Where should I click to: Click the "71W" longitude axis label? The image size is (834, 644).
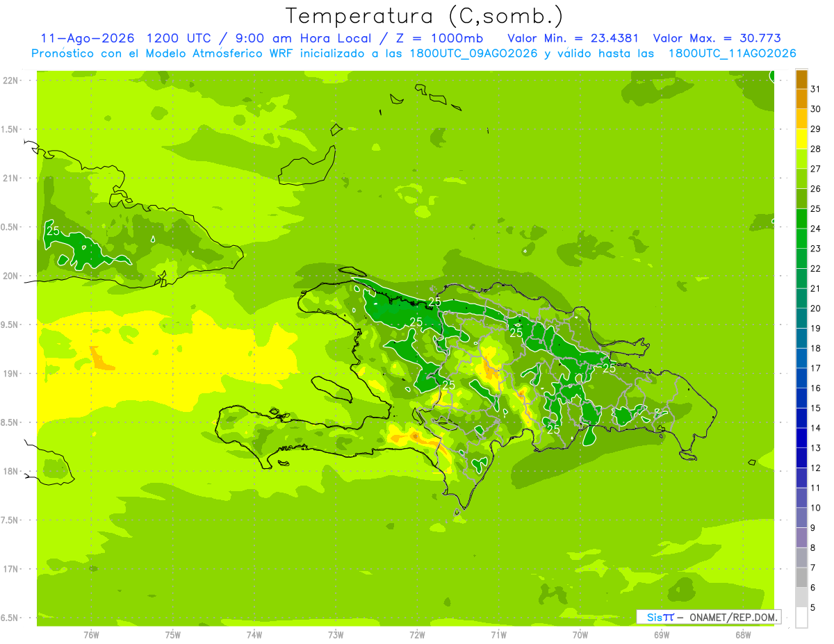[x=498, y=634]
